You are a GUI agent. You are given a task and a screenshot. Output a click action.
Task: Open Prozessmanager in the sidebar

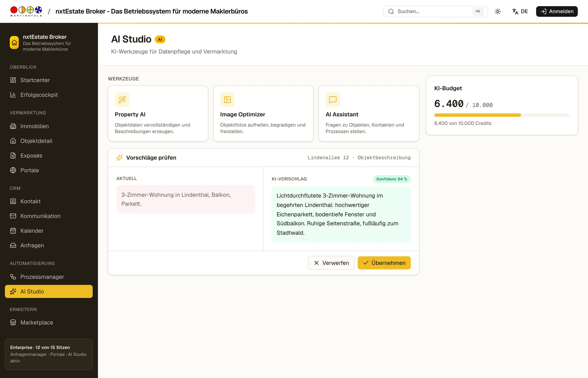click(49, 277)
